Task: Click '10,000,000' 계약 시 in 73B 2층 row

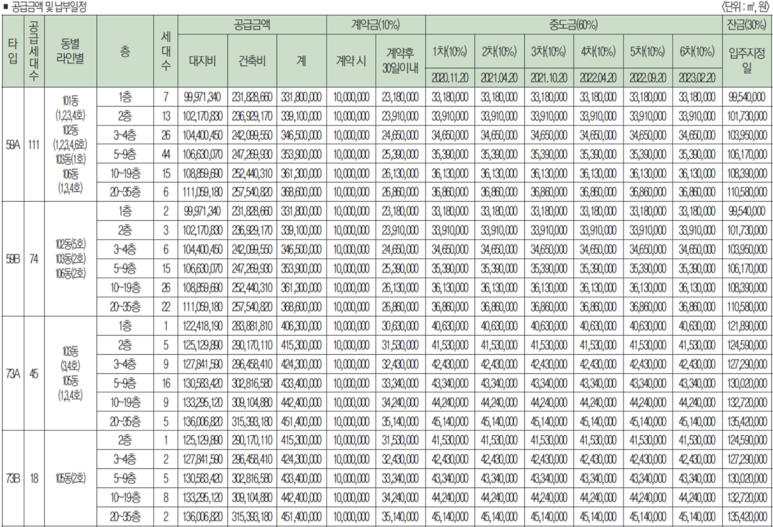Action: (x=351, y=440)
